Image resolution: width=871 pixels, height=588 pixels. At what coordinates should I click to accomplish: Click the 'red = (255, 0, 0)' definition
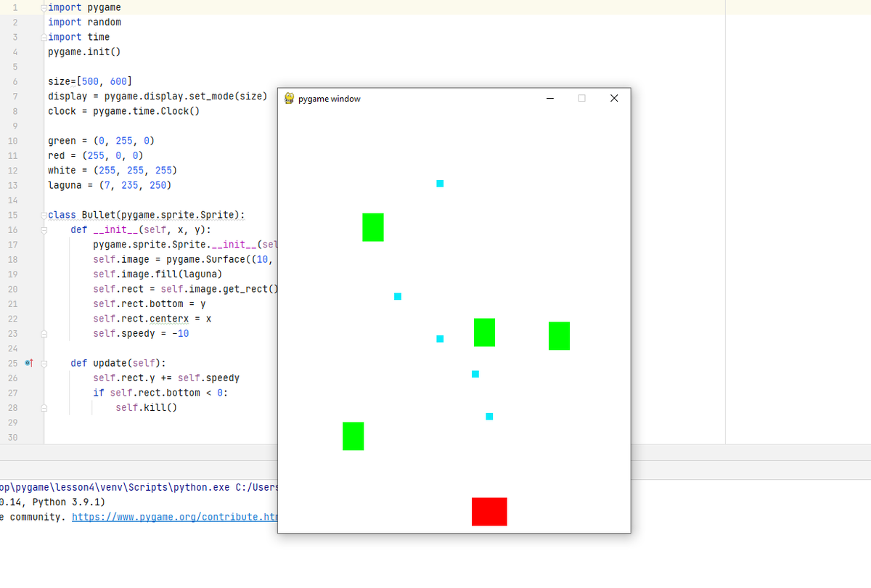click(x=96, y=155)
